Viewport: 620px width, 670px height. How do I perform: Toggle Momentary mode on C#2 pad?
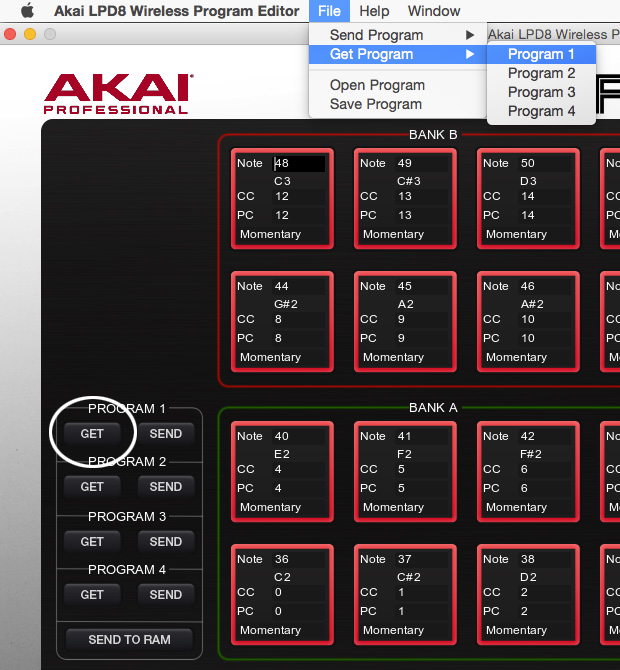coord(405,630)
